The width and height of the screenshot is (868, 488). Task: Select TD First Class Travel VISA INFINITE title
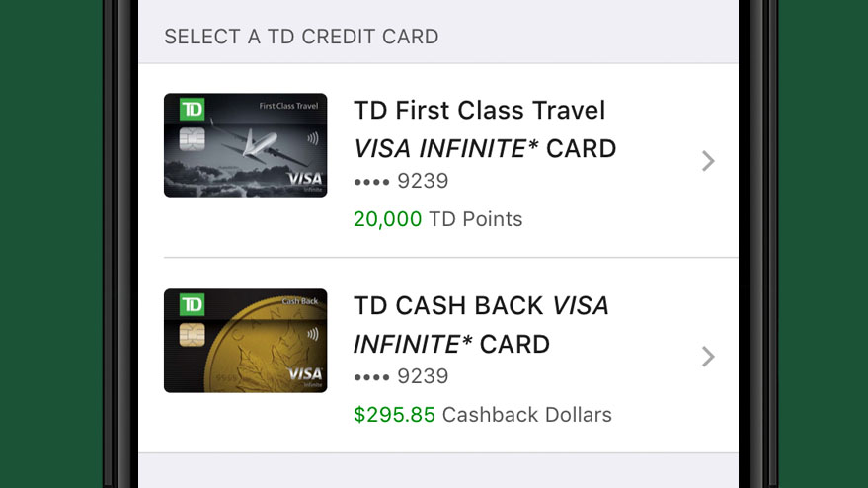pos(485,129)
